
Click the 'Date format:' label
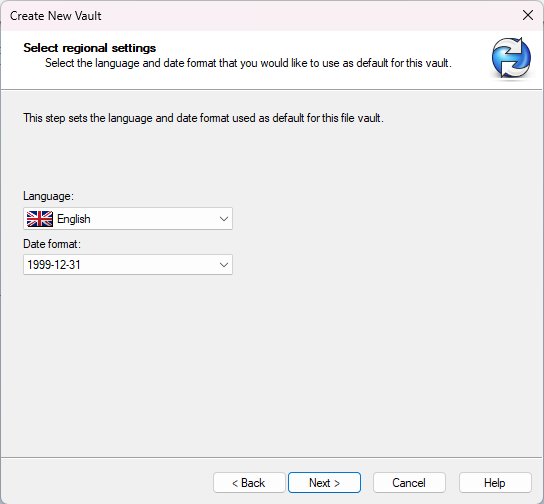coord(52,244)
